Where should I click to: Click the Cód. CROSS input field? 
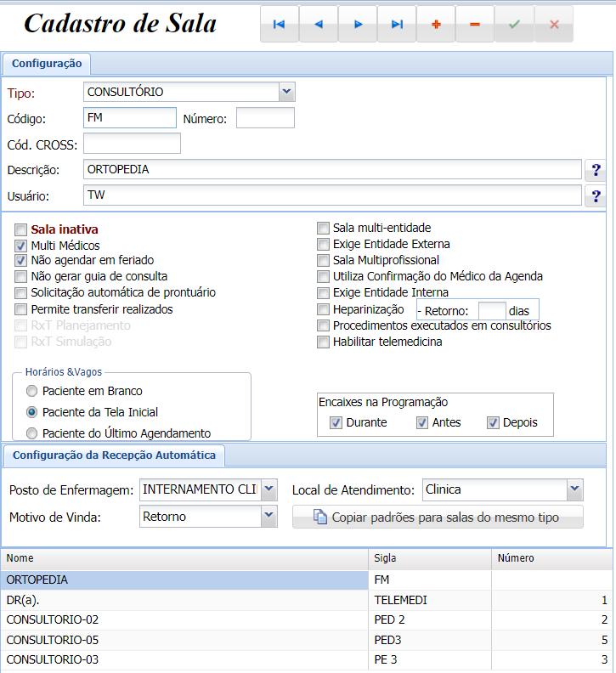pos(133,144)
